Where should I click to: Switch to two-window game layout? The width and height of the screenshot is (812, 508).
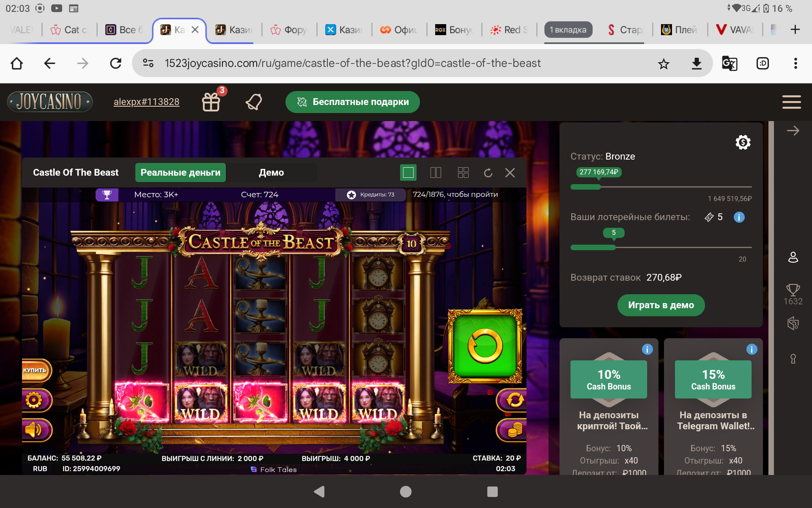click(436, 173)
